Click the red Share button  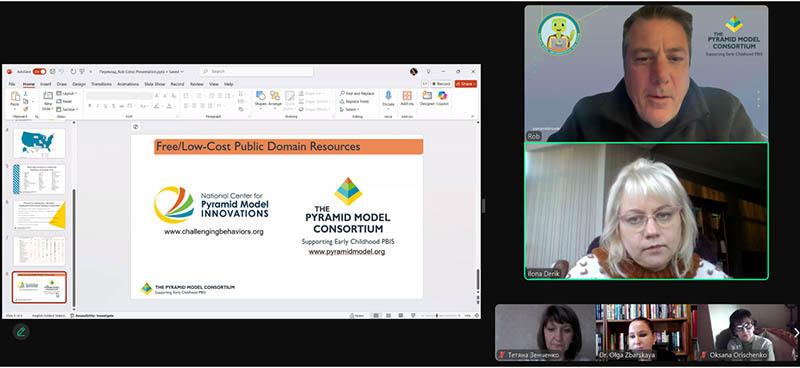[x=465, y=84]
